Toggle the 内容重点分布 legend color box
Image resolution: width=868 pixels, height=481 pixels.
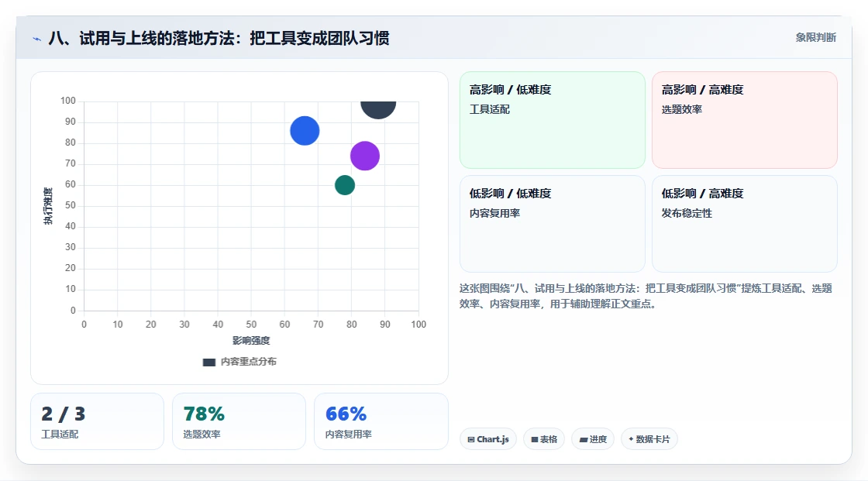pyautogui.click(x=208, y=362)
